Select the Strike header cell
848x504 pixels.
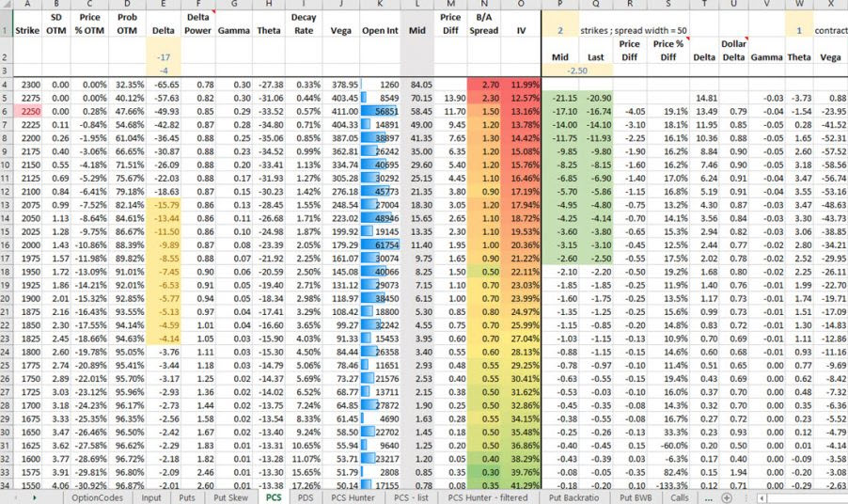click(27, 24)
